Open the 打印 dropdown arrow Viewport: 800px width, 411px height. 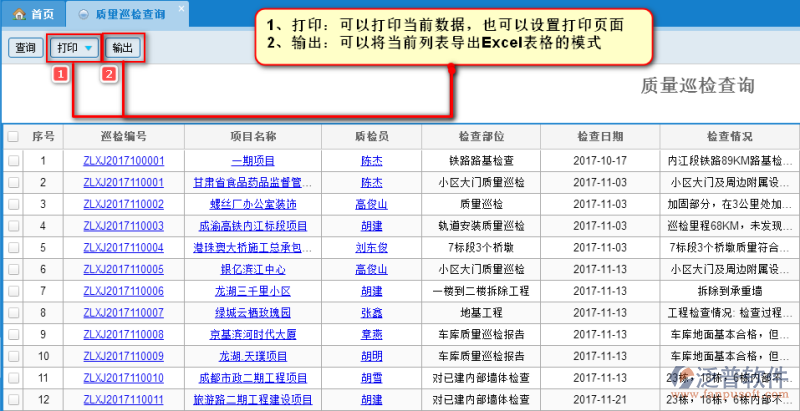pos(89,48)
